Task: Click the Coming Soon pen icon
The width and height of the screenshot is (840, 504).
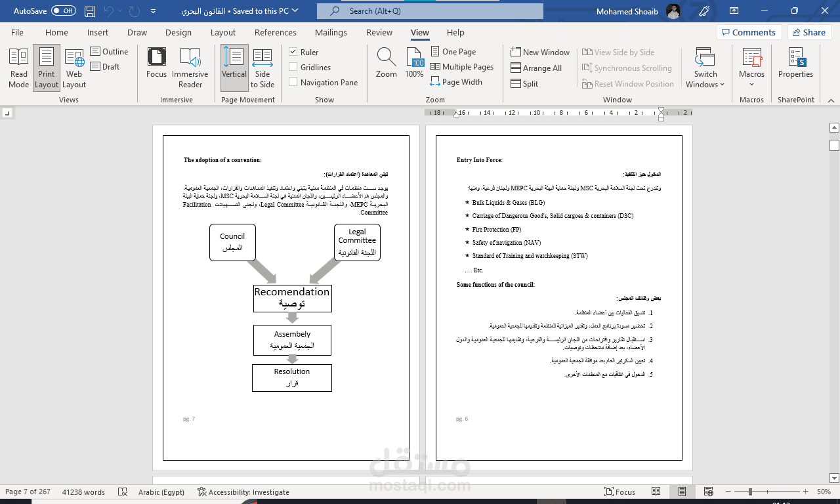Action: [x=705, y=11]
